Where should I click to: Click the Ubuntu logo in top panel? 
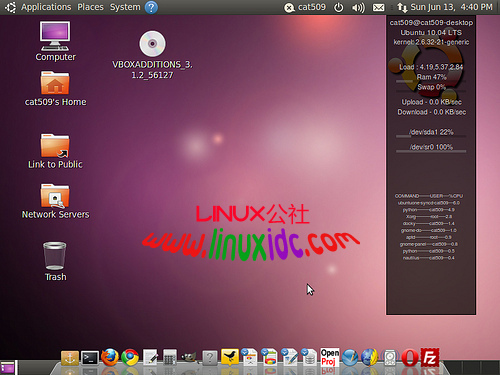[10, 7]
